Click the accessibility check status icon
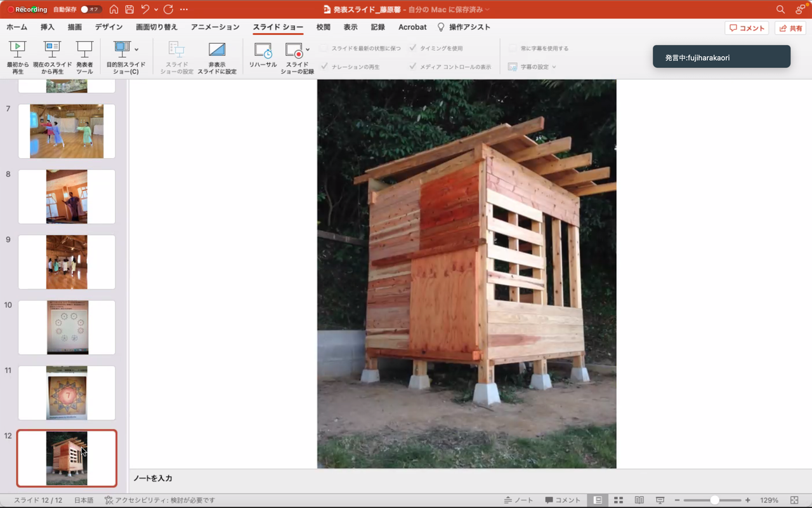 109,500
